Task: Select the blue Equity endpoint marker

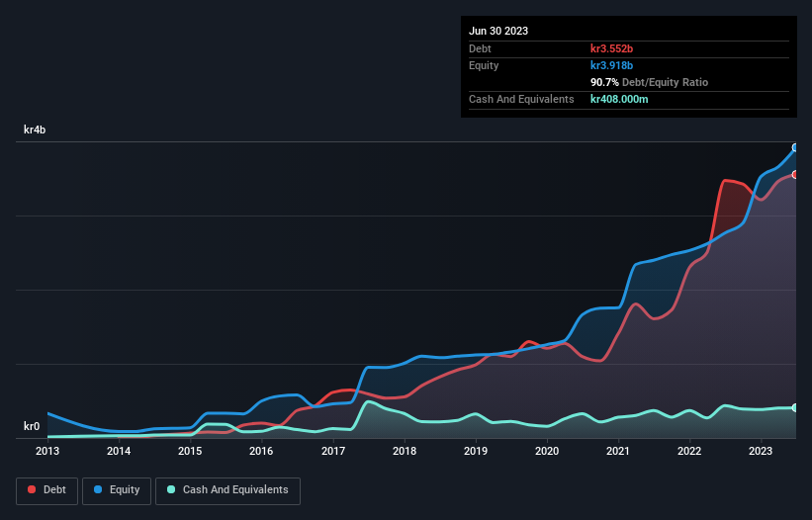Action: [795, 147]
